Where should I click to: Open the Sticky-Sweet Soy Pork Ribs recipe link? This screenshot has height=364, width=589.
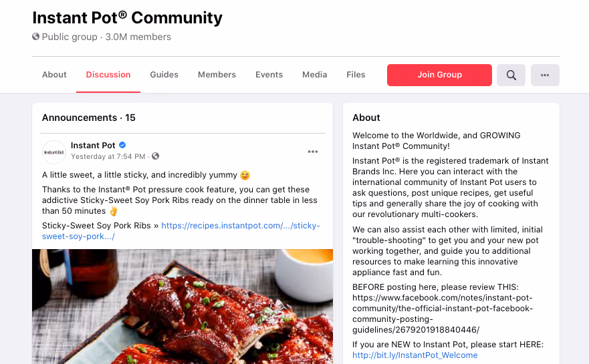pyautogui.click(x=181, y=231)
